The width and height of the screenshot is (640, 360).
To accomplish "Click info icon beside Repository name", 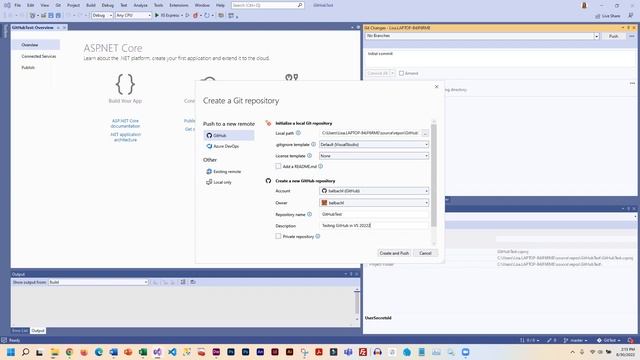I will 309,214.
